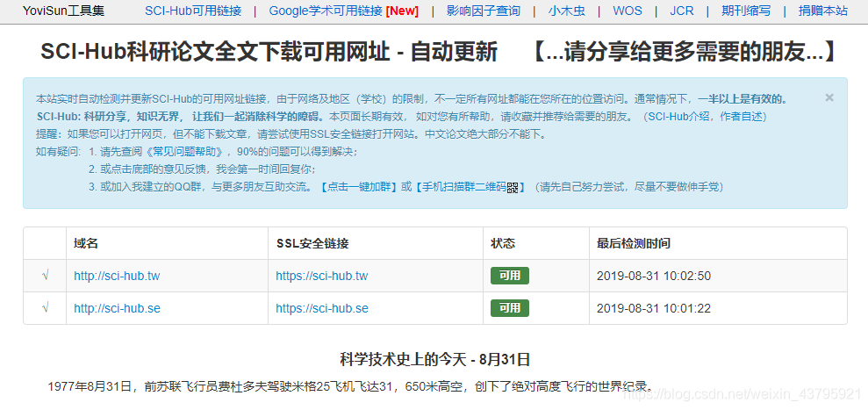Click the bold text 一半以上是有效的

(742, 100)
